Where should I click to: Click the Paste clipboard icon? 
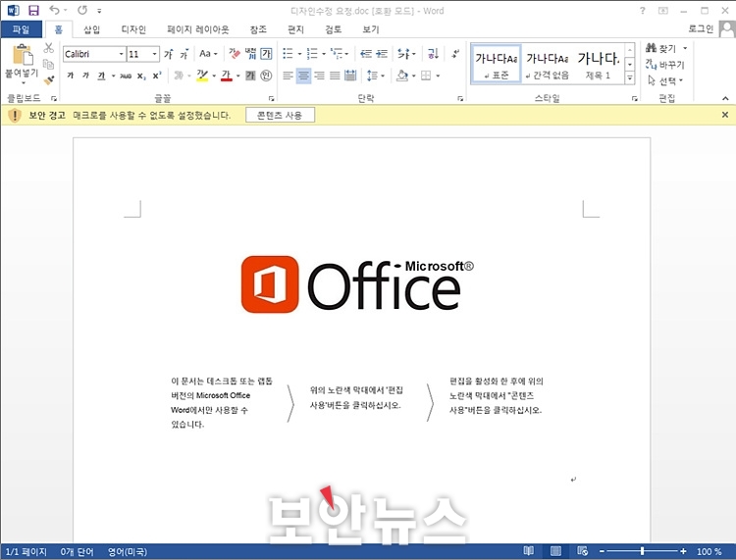[22, 54]
